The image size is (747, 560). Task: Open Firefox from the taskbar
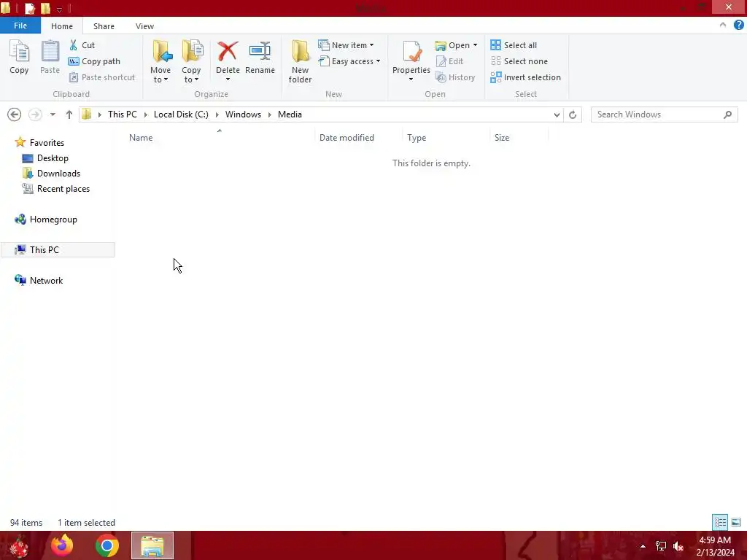63,545
